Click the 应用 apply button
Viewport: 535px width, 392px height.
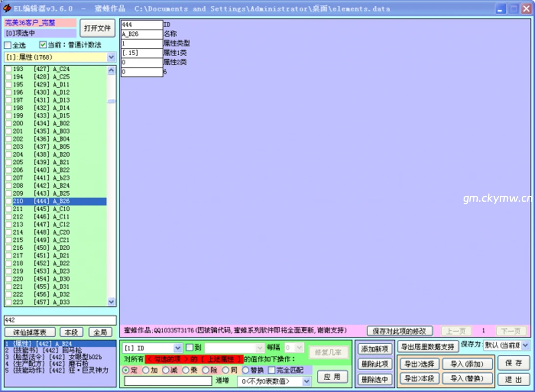point(333,377)
